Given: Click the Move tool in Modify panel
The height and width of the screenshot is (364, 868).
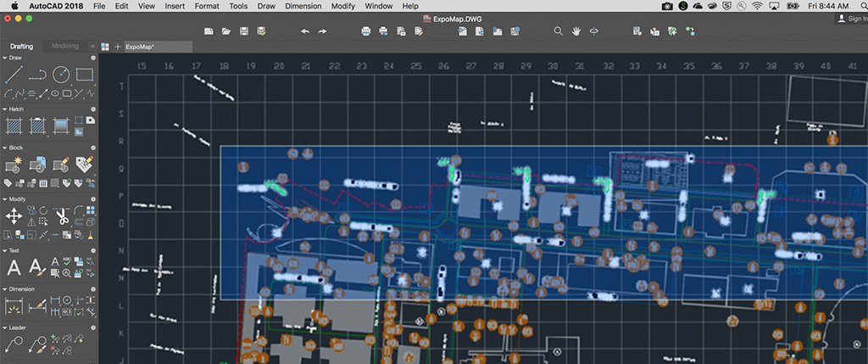Looking at the screenshot, I should coord(14,216).
